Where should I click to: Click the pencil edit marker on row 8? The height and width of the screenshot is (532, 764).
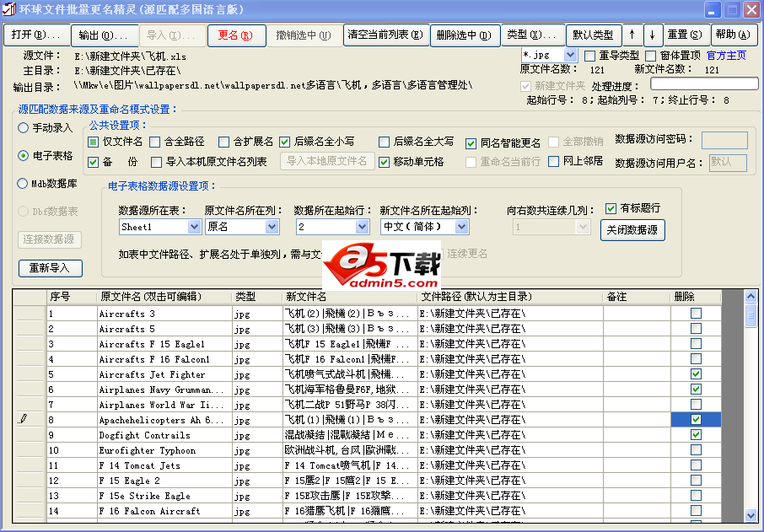[23, 420]
